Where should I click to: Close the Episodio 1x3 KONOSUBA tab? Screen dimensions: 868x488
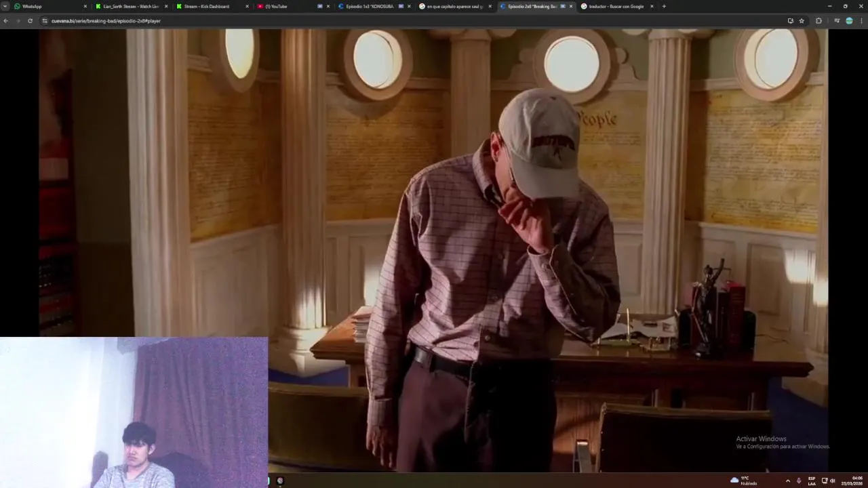[409, 6]
